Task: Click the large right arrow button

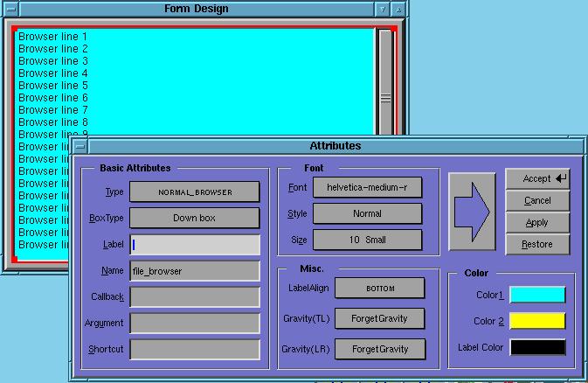Action: click(x=474, y=212)
